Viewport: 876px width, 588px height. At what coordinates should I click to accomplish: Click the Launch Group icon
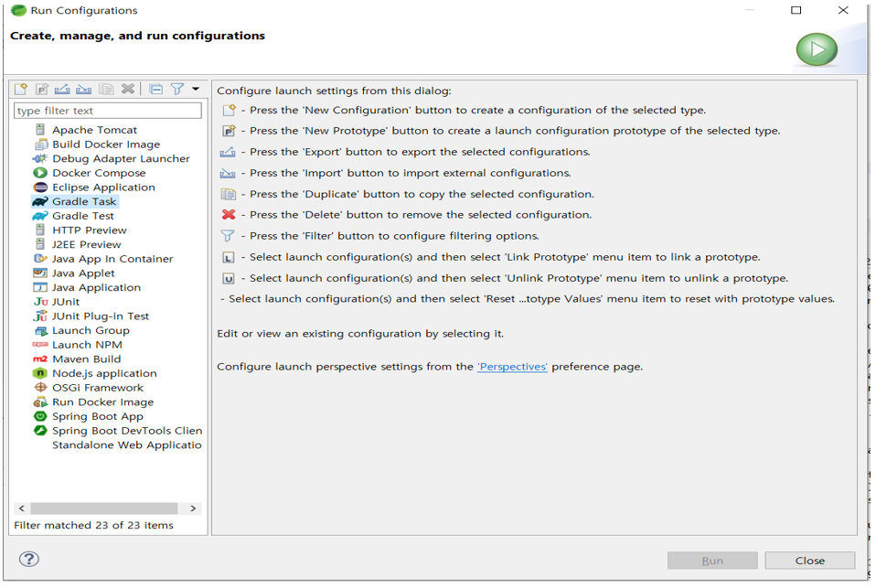point(41,330)
